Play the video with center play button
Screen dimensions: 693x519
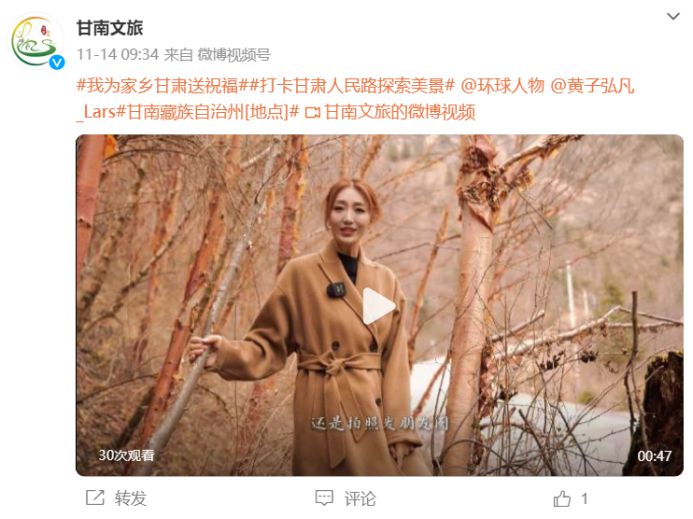378,305
